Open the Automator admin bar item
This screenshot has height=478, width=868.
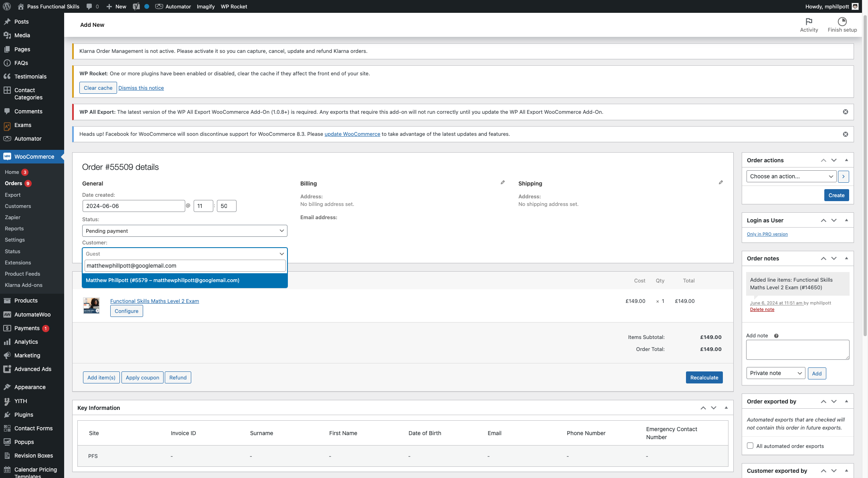(x=173, y=6)
